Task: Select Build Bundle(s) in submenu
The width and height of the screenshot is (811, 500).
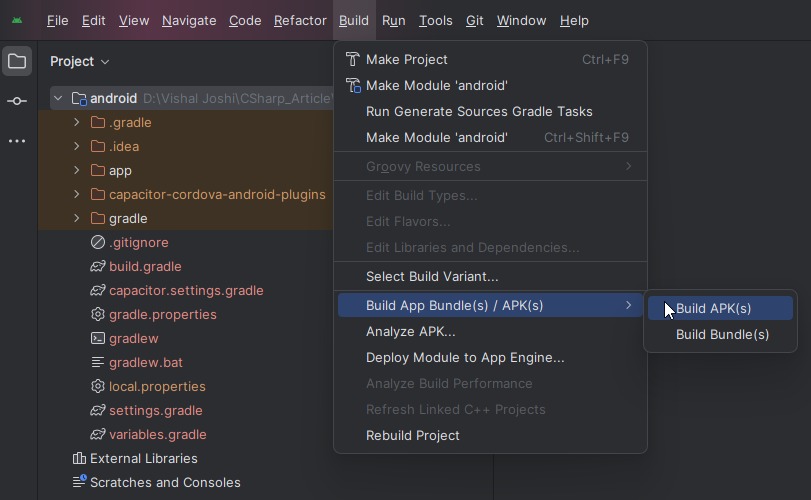Action: pos(720,334)
